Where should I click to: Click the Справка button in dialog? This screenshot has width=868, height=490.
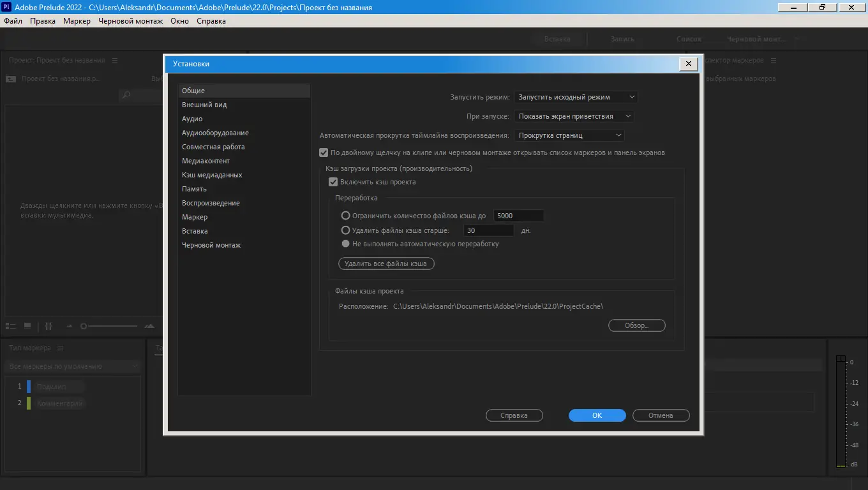[x=514, y=415]
